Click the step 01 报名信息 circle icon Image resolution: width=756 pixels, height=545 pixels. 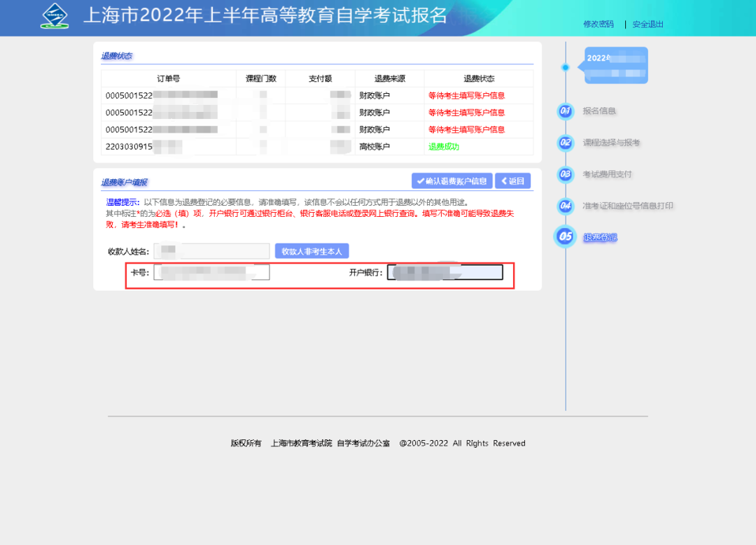tap(565, 111)
